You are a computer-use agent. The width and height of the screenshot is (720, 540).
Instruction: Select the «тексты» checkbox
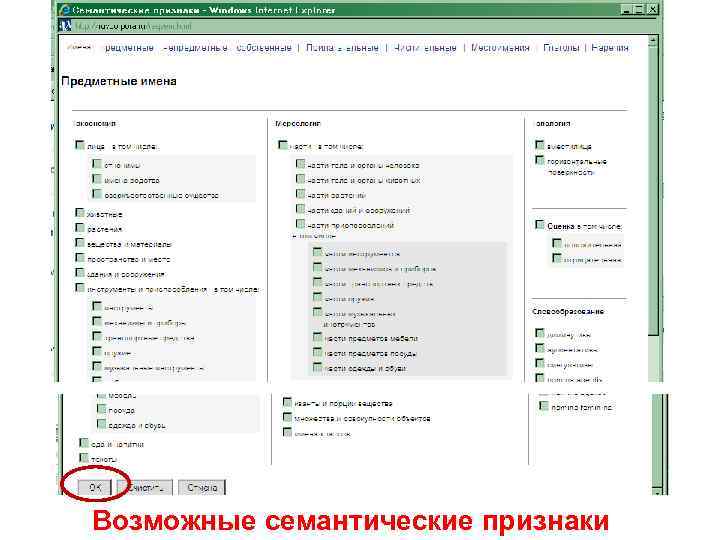(x=84, y=458)
